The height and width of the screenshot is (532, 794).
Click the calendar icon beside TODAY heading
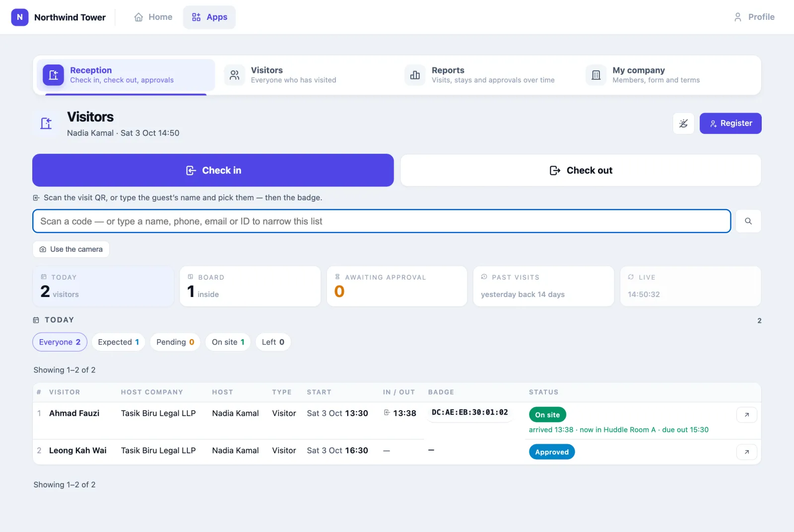coord(36,320)
